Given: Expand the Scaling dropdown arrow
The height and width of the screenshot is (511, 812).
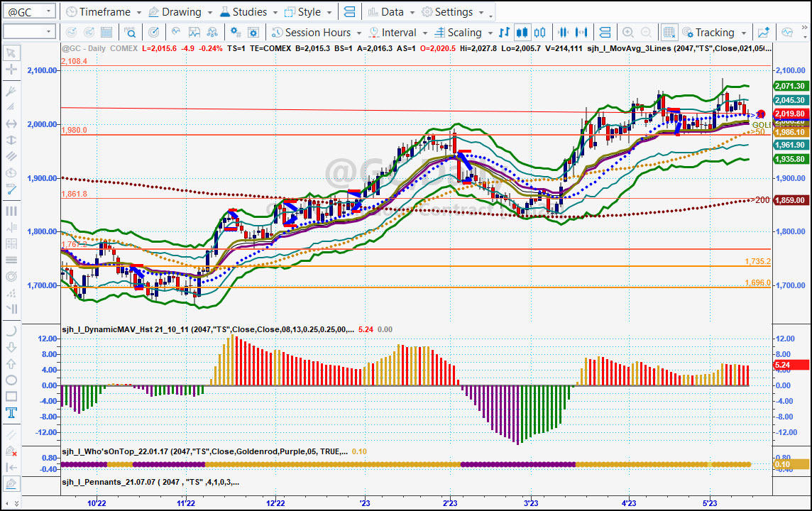Looking at the screenshot, I should click(490, 33).
